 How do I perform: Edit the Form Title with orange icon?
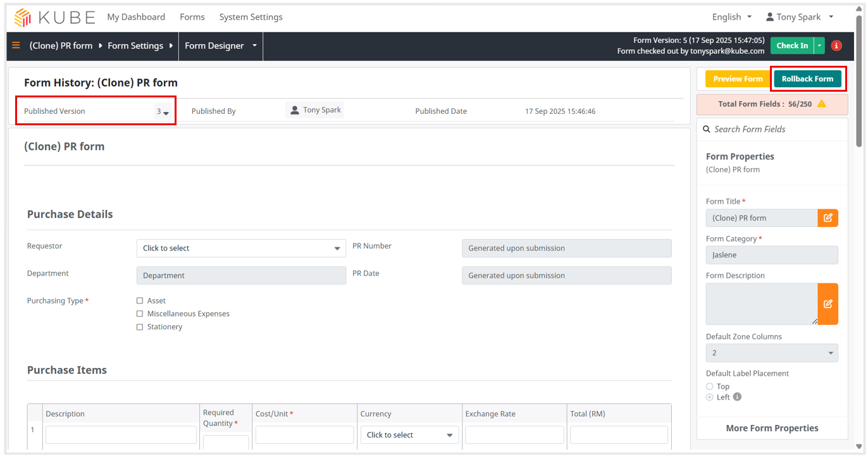coord(828,218)
